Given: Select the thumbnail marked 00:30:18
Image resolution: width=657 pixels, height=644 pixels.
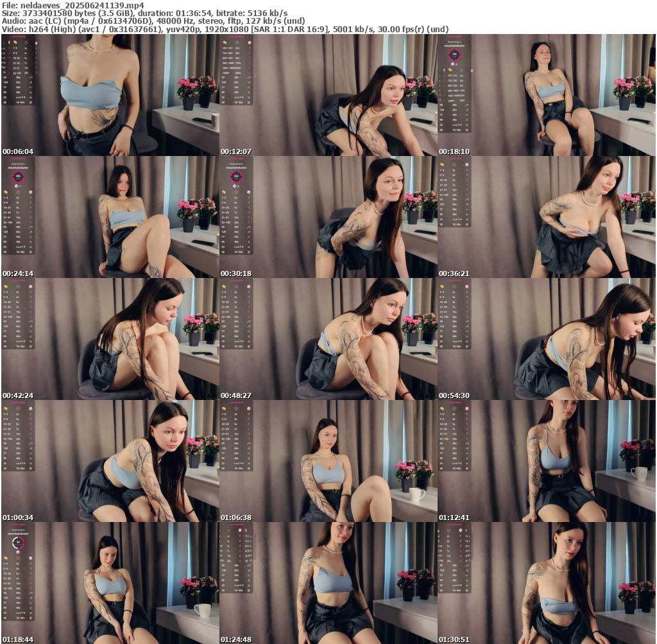Looking at the screenshot, I should (328, 217).
